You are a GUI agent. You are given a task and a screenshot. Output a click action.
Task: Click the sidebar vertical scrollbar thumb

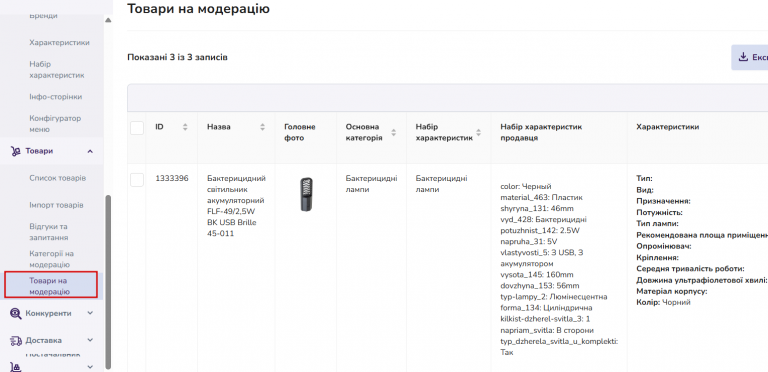click(108, 281)
